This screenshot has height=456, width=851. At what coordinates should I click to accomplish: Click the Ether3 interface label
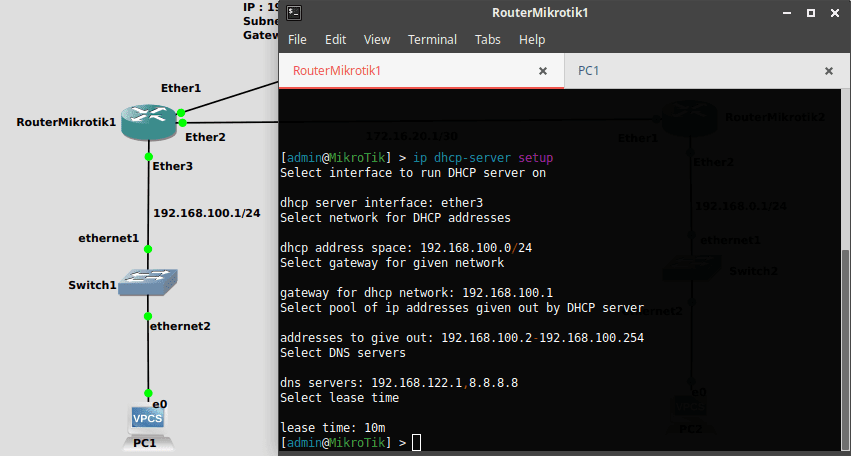click(x=173, y=166)
